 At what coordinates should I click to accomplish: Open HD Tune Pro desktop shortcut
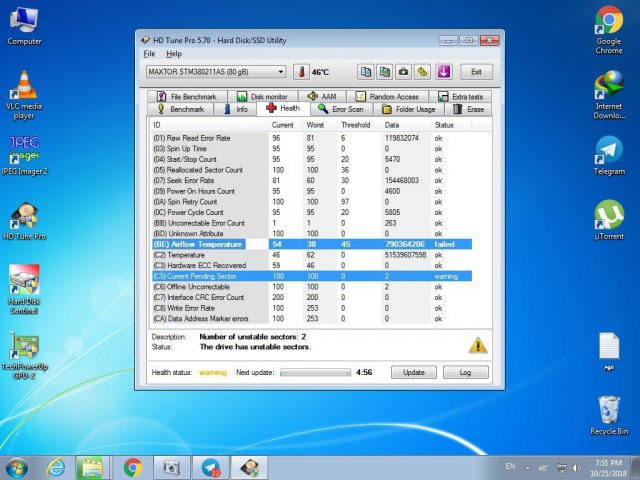[24, 220]
